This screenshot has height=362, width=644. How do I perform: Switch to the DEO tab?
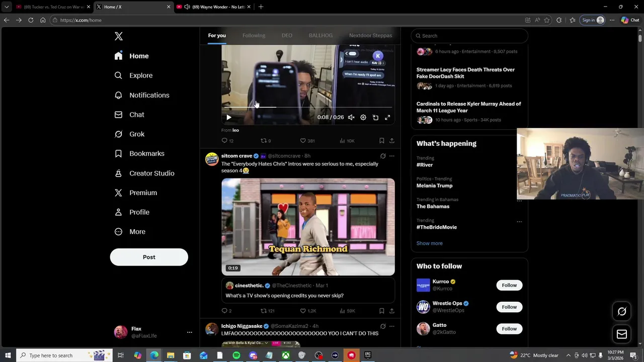coord(287,35)
